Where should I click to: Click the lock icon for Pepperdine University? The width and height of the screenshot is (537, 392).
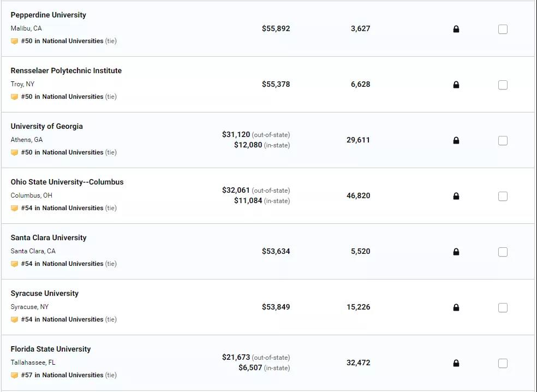coord(456,29)
